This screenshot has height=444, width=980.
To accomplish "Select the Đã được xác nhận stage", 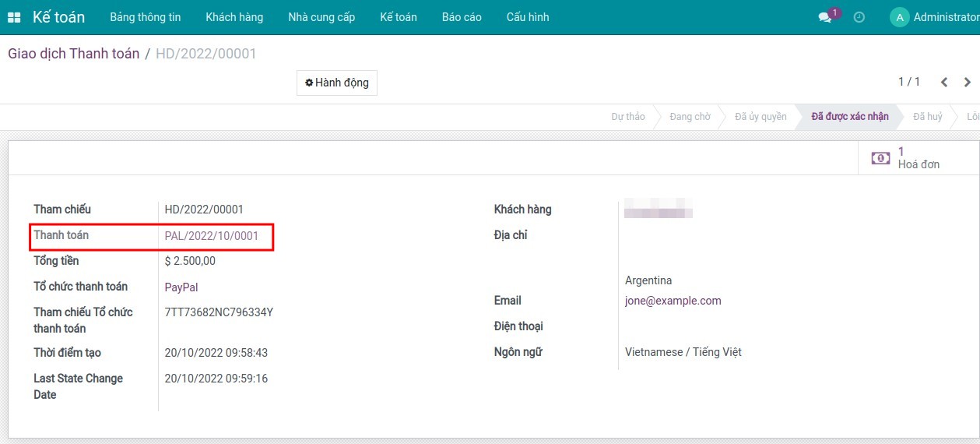I will (x=850, y=117).
